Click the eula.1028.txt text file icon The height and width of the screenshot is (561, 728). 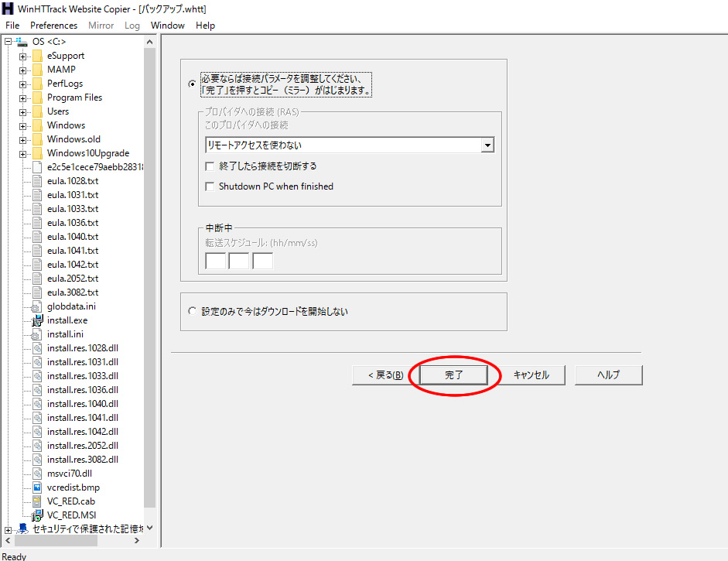pyautogui.click(x=36, y=180)
